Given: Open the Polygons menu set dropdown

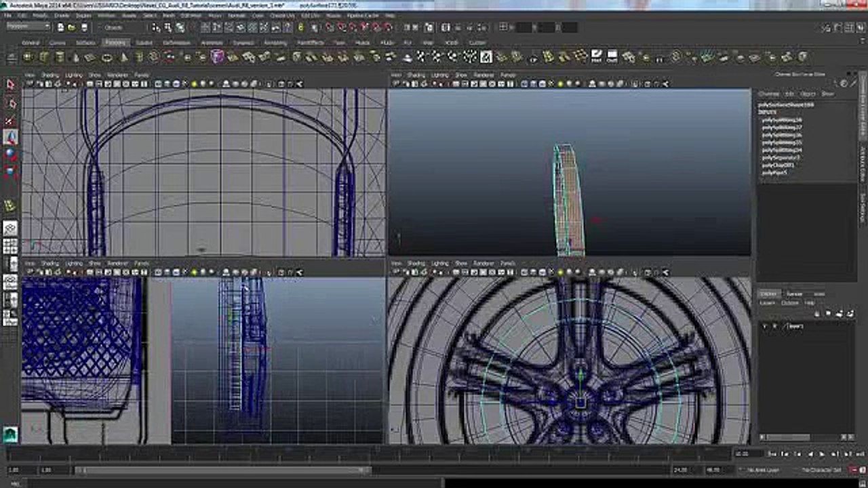Looking at the screenshot, I should pos(28,27).
